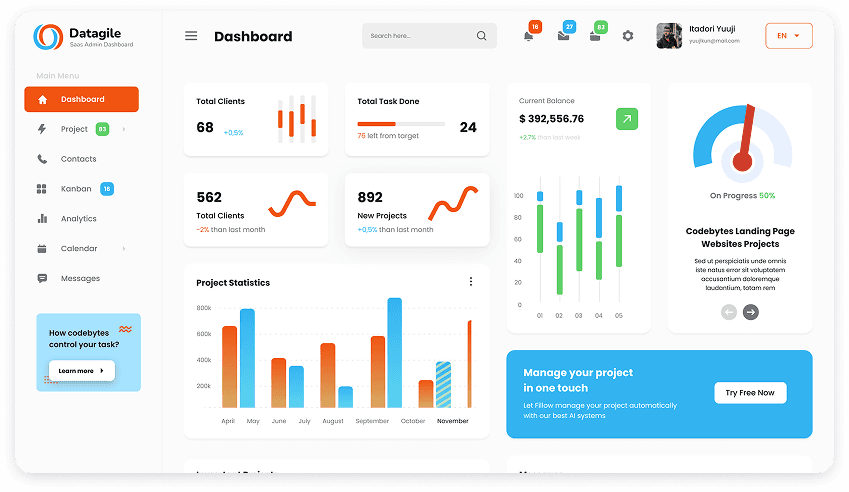Select Contacts in the main menu

click(78, 159)
